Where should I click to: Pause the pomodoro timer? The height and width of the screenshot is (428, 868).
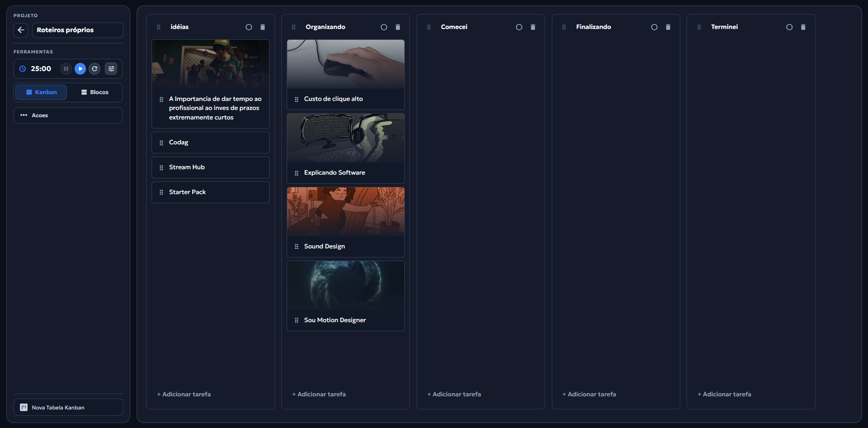tap(66, 69)
